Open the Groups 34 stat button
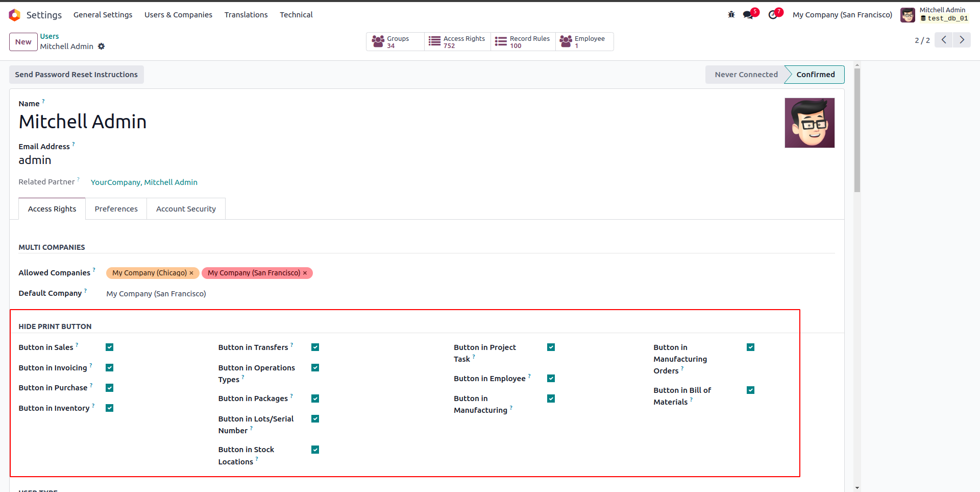The image size is (980, 492). 395,42
